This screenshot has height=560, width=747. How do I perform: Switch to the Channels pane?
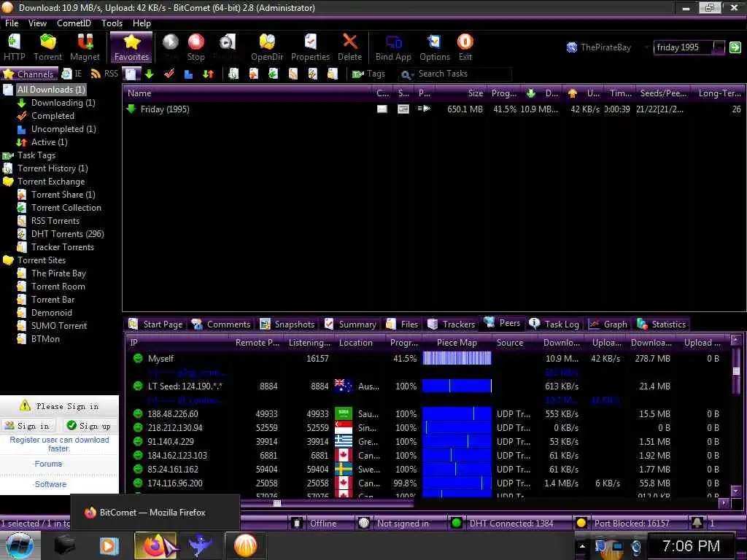pyautogui.click(x=29, y=74)
